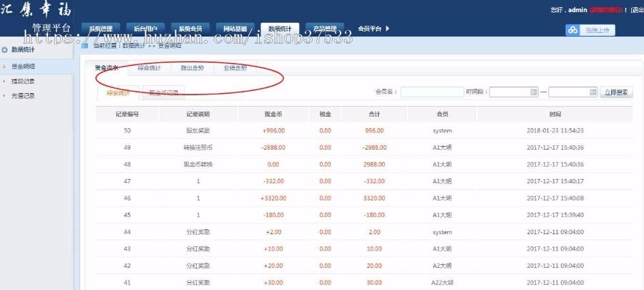Click timestamp 2018-01-23 11:54:23

pos(555,130)
